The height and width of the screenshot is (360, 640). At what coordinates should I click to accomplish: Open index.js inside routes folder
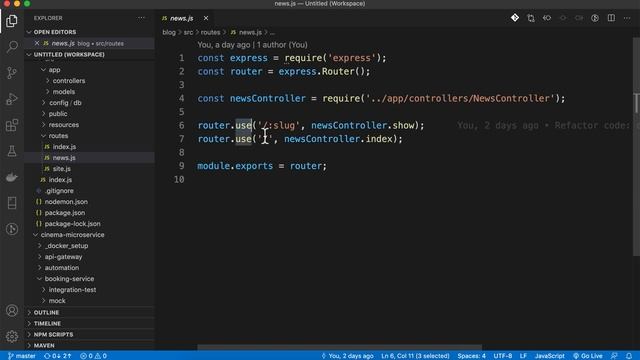pyautogui.click(x=64, y=147)
